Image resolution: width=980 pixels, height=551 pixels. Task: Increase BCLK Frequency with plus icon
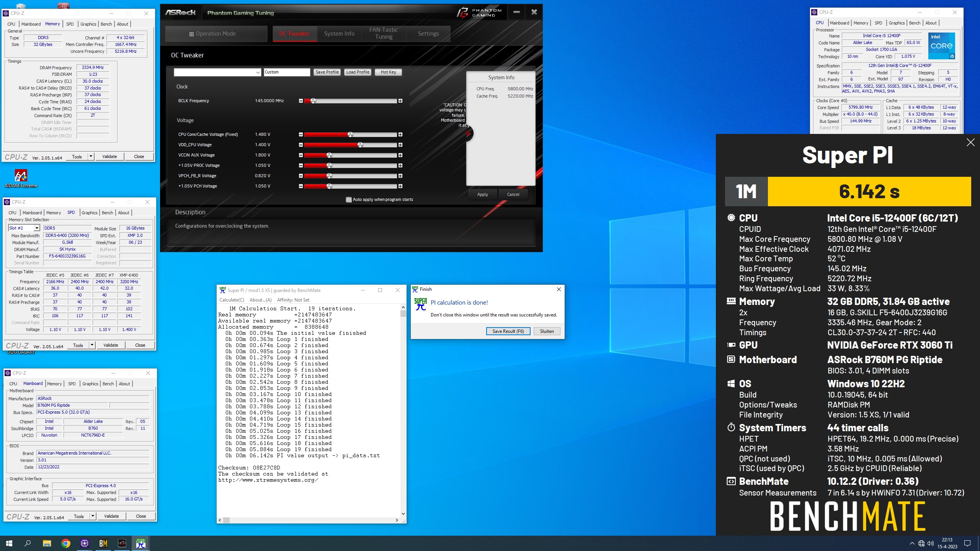coord(400,101)
